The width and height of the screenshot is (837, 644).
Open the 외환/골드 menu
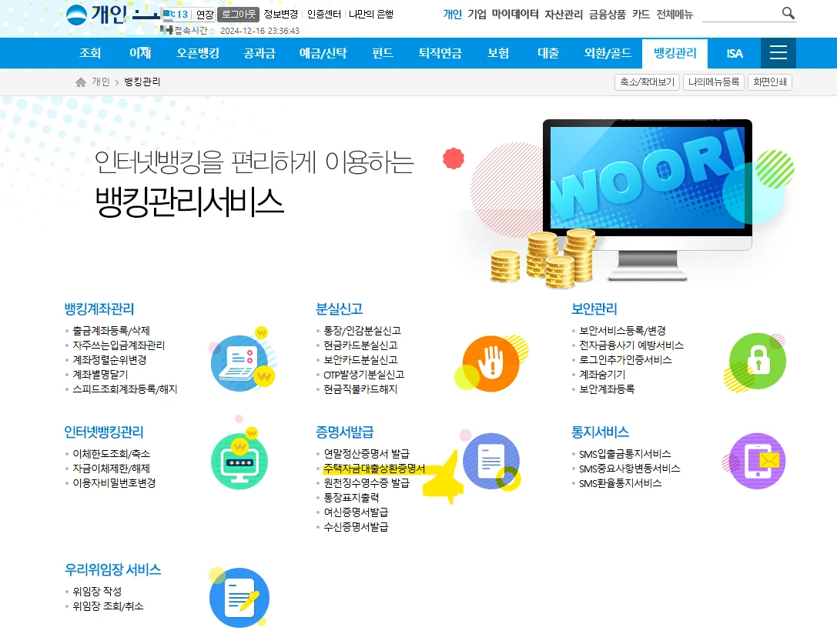click(608, 53)
